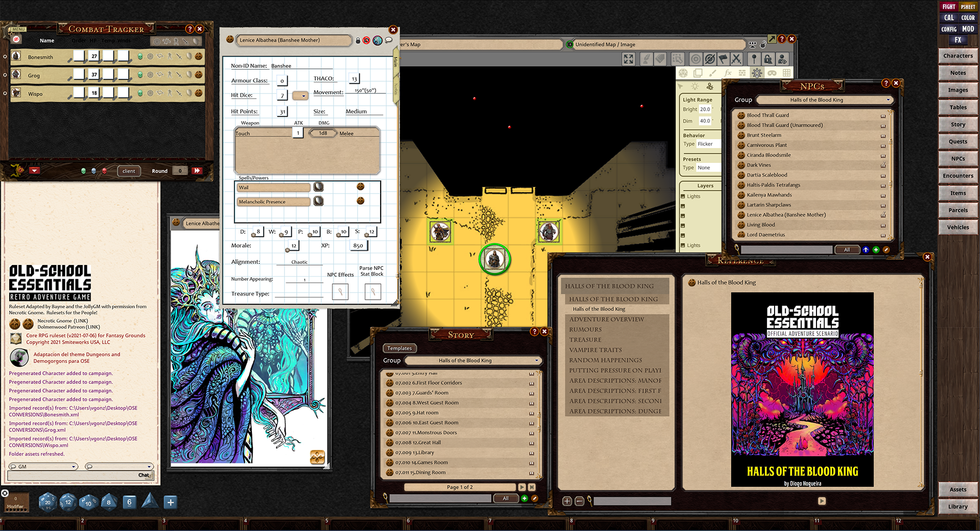The height and width of the screenshot is (531, 980).
Task: Click the crossed swords combat icon
Action: (736, 59)
